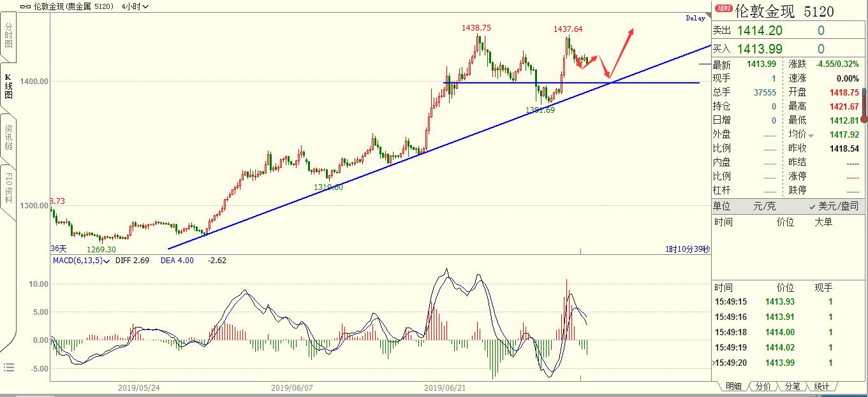The width and height of the screenshot is (868, 397).
Task: Expand the 均价 dropdown arrow
Action: (811, 135)
